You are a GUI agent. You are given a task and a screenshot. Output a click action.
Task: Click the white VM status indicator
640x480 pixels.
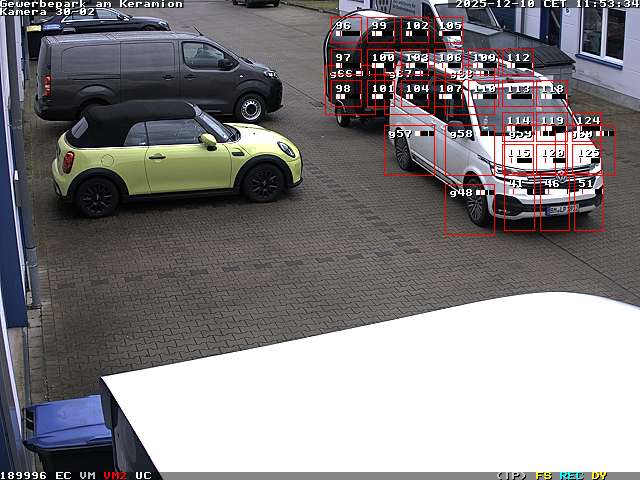(x=87, y=475)
